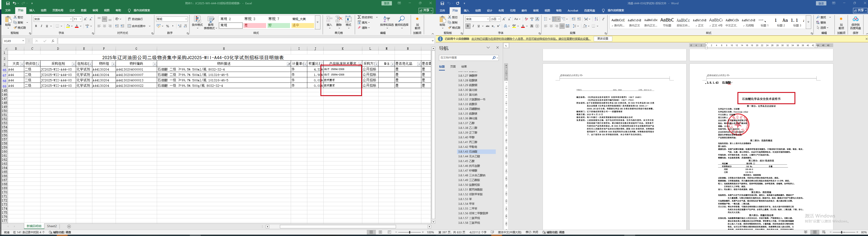Image resolution: width=868 pixels, height=236 pixels.
Task: Open the Word Acrobat ribbon tab
Action: [573, 10]
